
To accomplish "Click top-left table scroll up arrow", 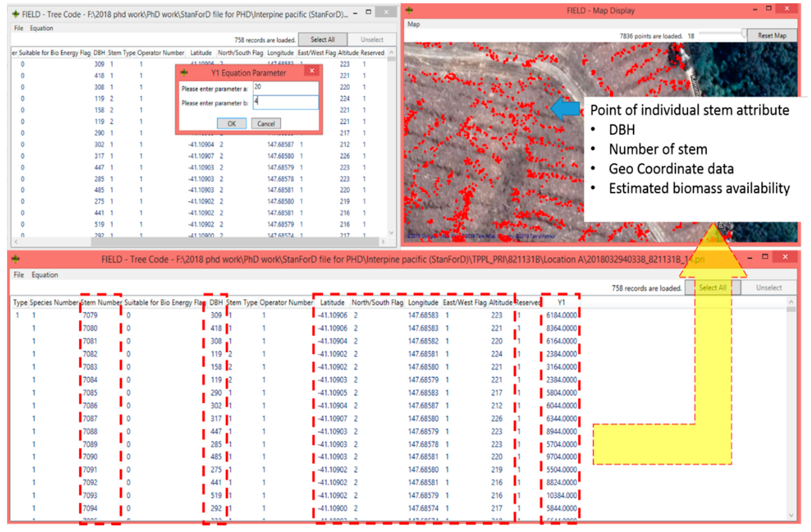I will point(392,52).
